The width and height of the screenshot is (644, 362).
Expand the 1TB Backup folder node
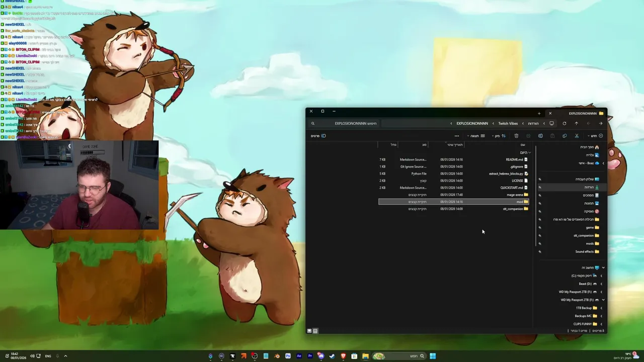click(601, 308)
